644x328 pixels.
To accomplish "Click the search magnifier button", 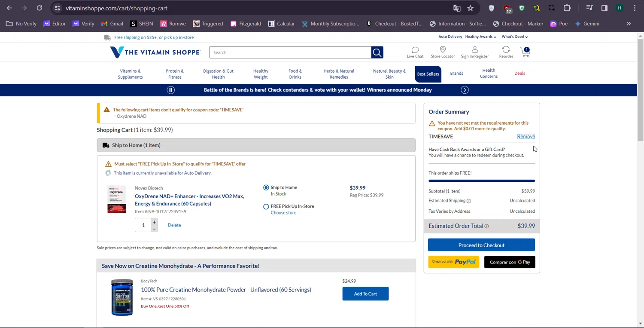I will tap(377, 52).
